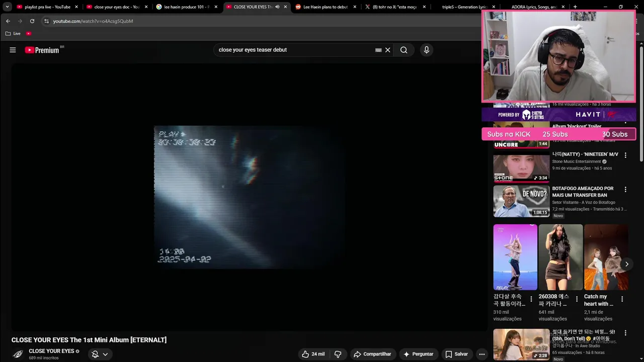Open the tab search dropdown arrow

click(7, 7)
